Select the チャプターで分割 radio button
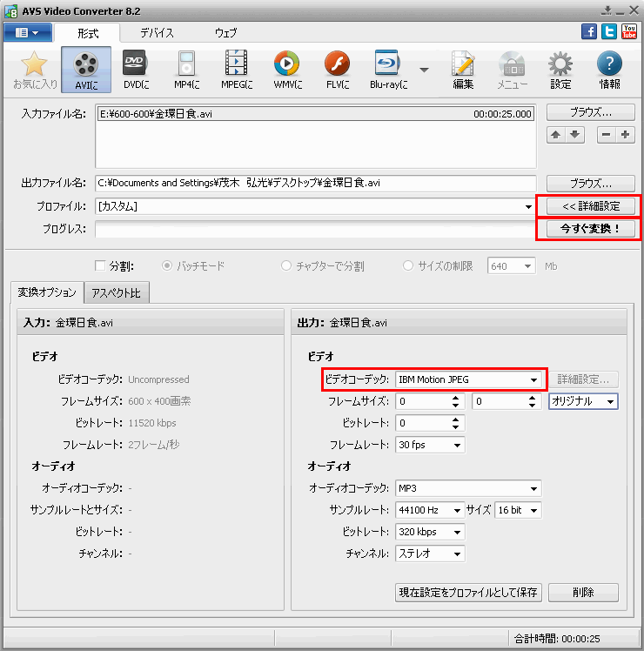The width and height of the screenshot is (644, 651). tap(286, 265)
